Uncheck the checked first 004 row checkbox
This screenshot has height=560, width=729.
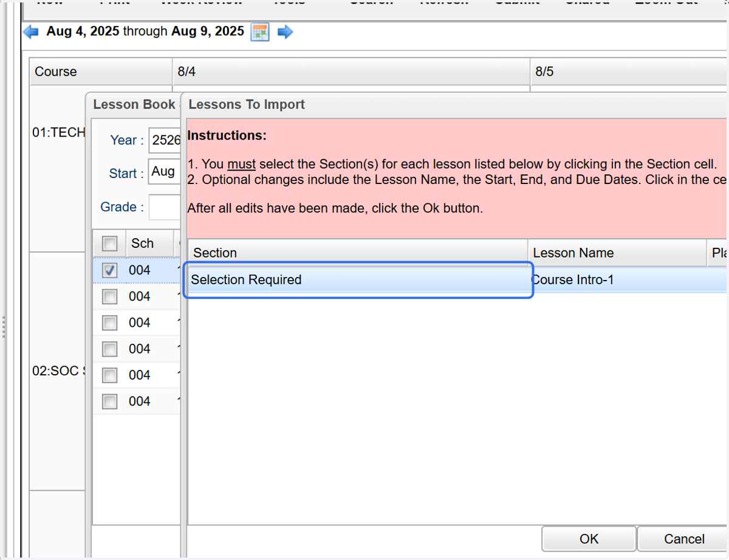click(109, 270)
